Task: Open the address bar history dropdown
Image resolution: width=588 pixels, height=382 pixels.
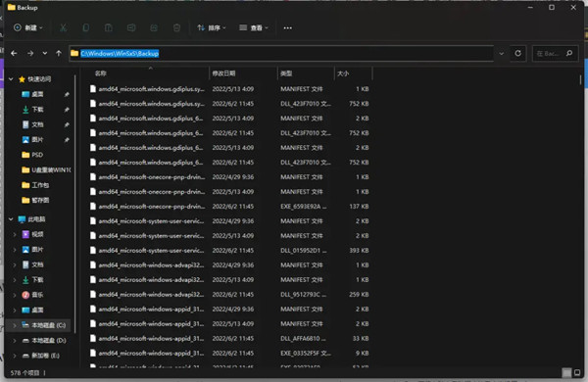Action: [502, 53]
